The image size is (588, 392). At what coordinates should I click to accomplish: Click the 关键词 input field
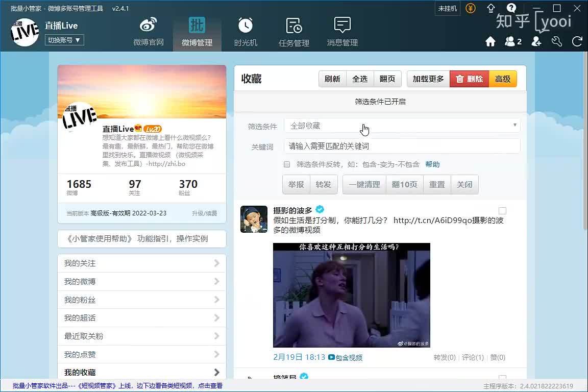[x=402, y=146]
